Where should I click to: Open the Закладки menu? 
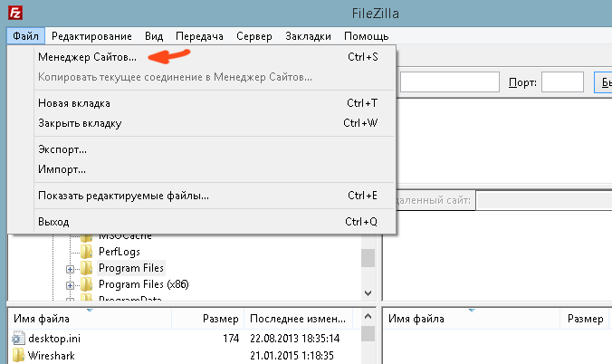pyautogui.click(x=308, y=36)
